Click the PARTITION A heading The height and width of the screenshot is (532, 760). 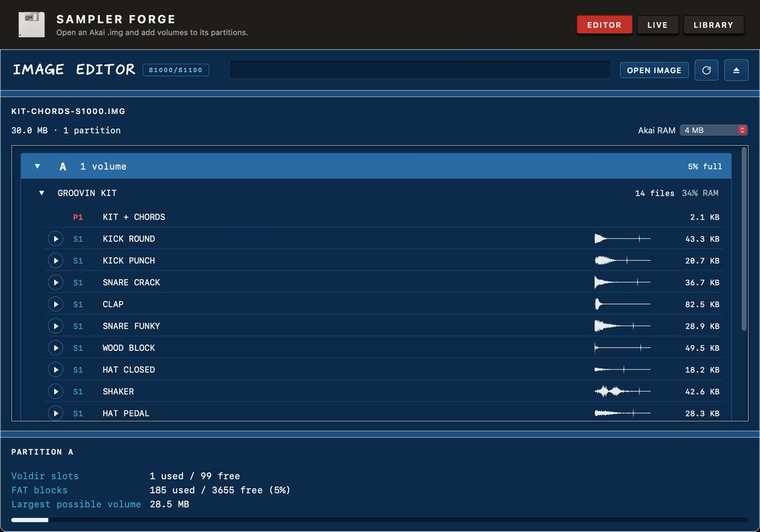coord(42,452)
